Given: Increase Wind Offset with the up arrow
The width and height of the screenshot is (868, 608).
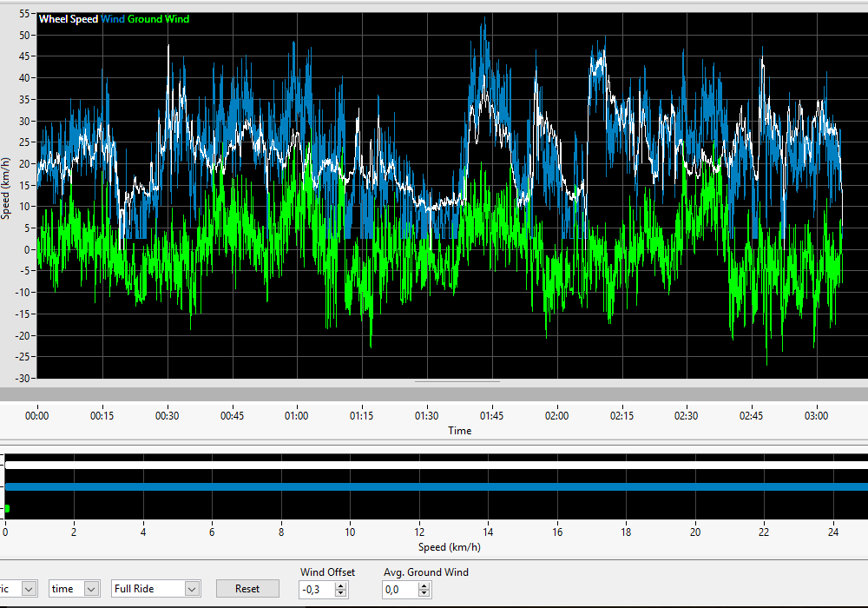Looking at the screenshot, I should pos(341,585).
